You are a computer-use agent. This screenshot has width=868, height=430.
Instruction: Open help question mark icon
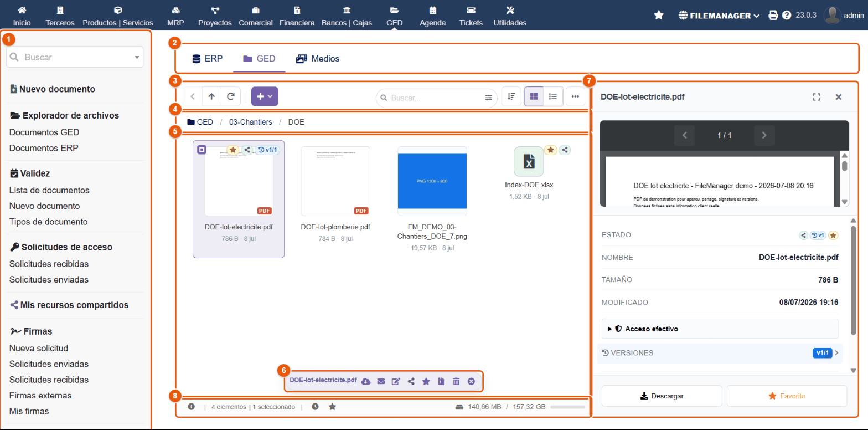786,16
